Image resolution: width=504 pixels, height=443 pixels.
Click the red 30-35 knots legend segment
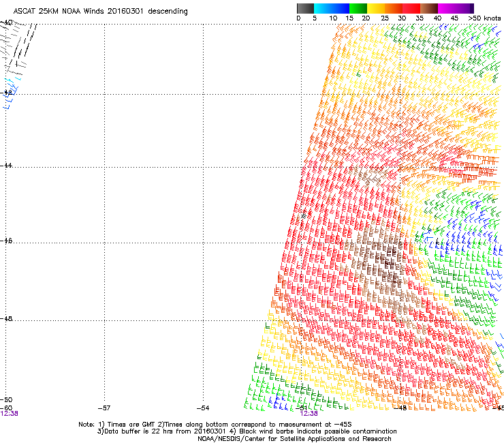tap(411, 8)
